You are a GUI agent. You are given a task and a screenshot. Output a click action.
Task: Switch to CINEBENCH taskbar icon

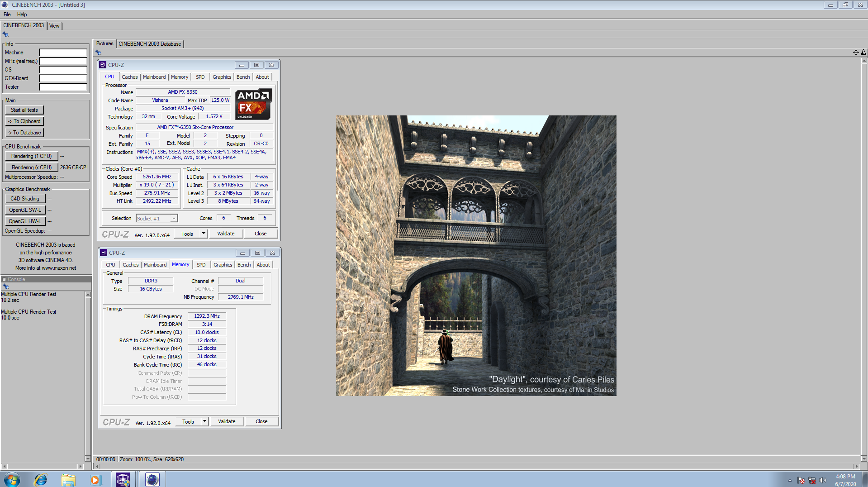tap(152, 479)
